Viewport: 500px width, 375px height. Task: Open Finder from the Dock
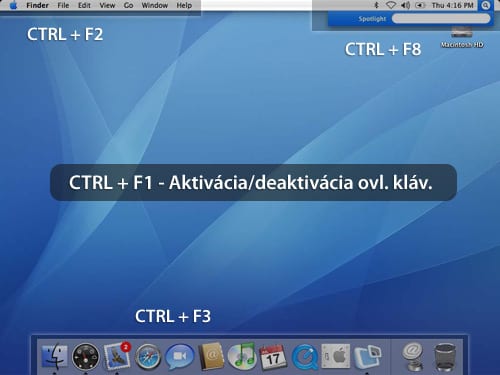click(54, 356)
